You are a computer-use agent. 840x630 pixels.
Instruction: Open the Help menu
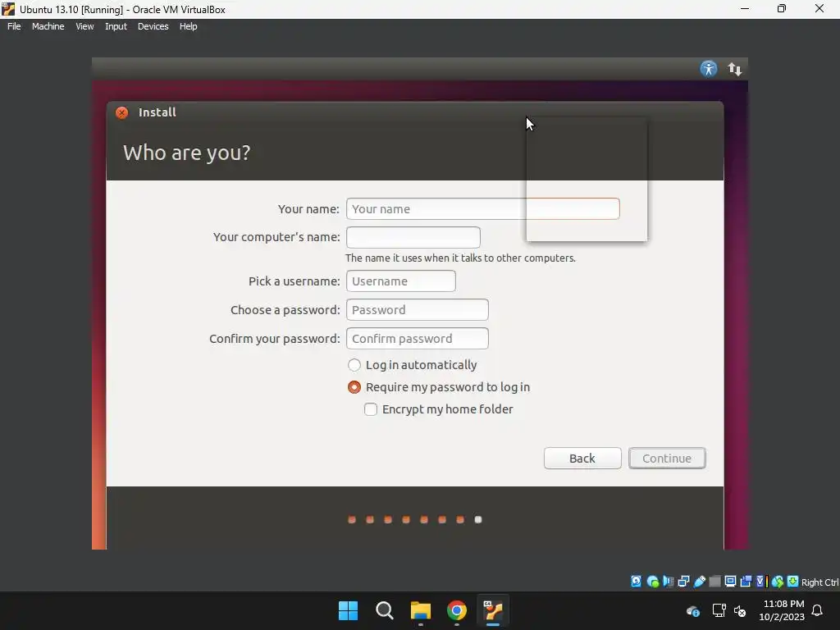click(x=188, y=26)
